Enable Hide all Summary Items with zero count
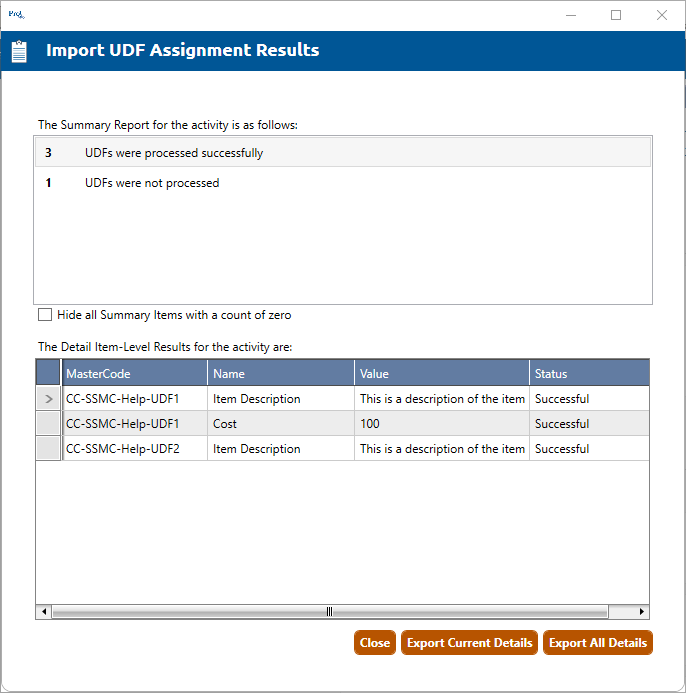The image size is (686, 693). coord(45,315)
